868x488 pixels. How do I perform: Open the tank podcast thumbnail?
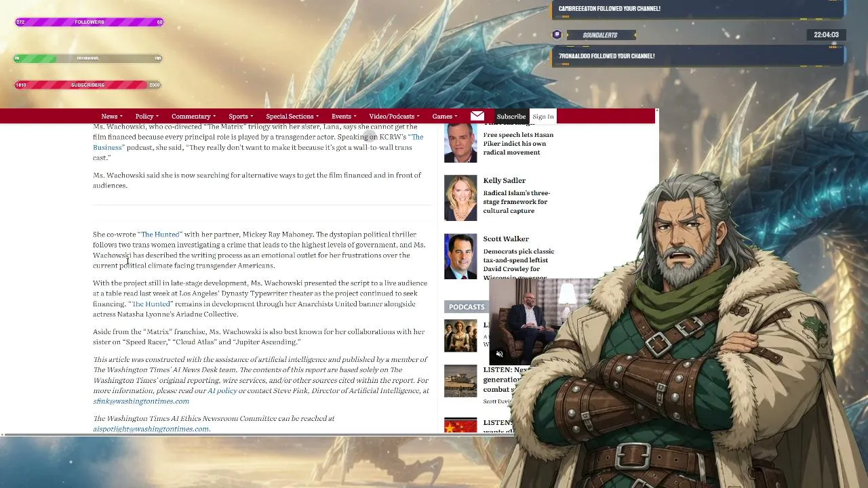tap(460, 381)
